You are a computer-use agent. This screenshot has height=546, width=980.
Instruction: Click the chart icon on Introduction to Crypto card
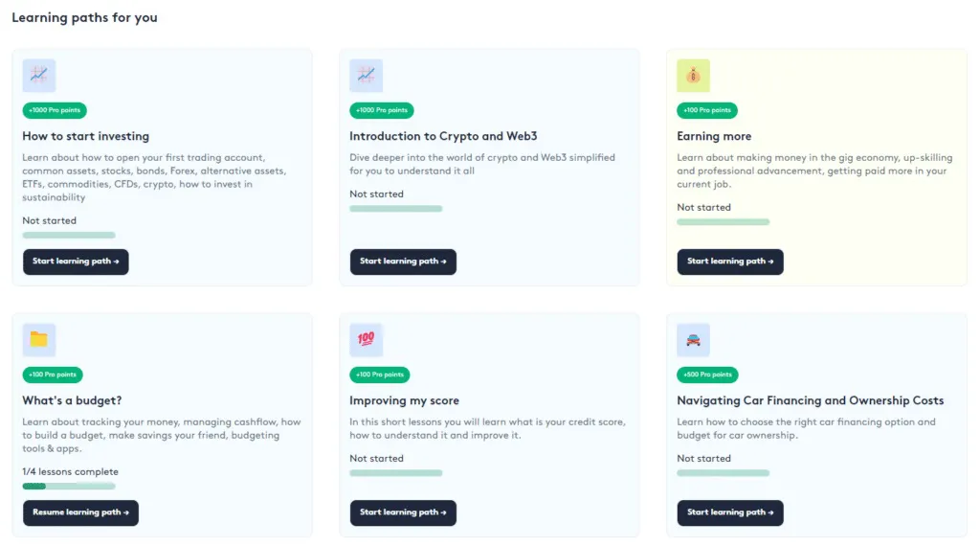367,76
